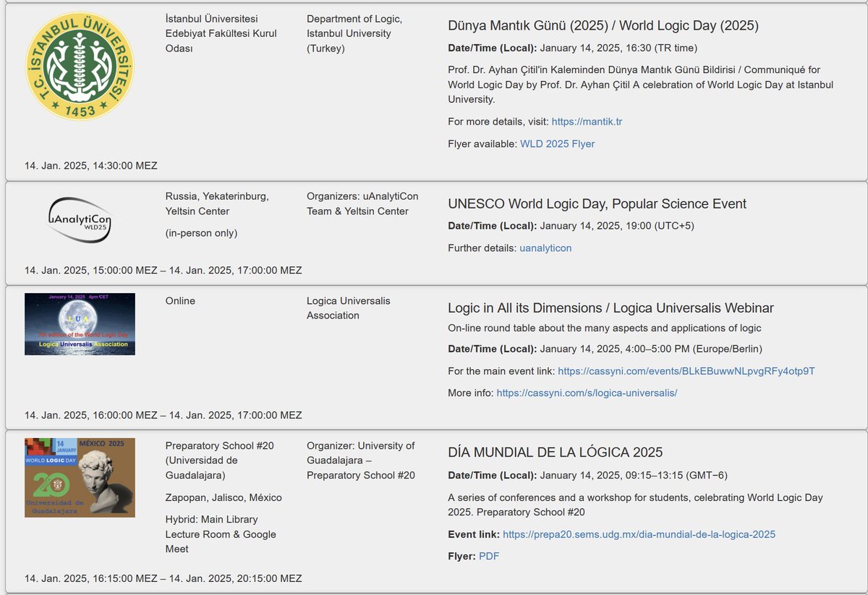The image size is (868, 595).
Task: Click the Preparatory School #20 location text
Action: click(219, 460)
